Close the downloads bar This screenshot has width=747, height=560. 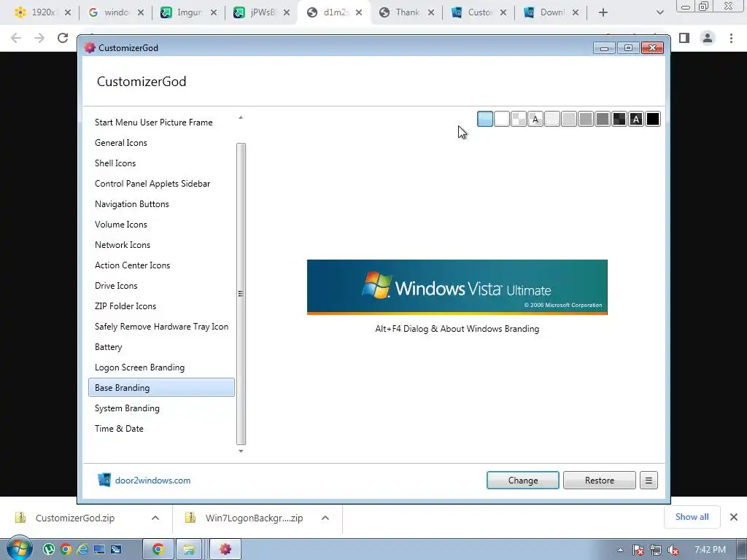click(x=734, y=517)
